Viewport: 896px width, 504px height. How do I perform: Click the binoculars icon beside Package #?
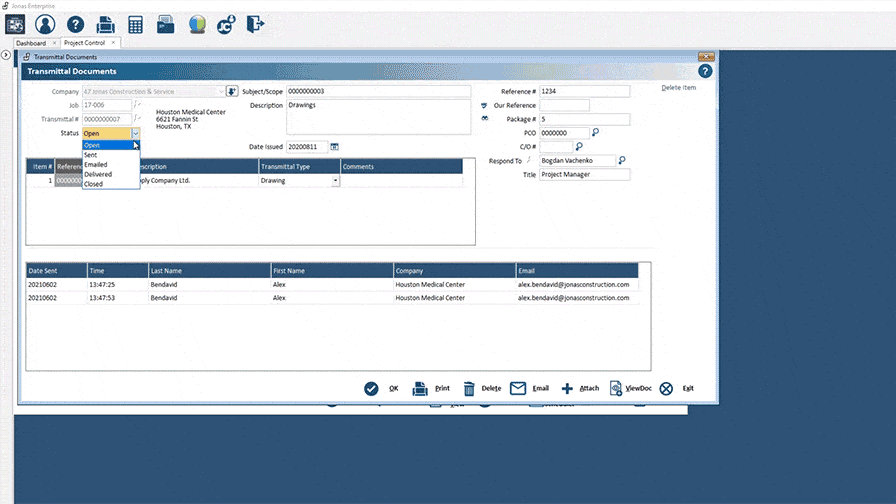[485, 118]
